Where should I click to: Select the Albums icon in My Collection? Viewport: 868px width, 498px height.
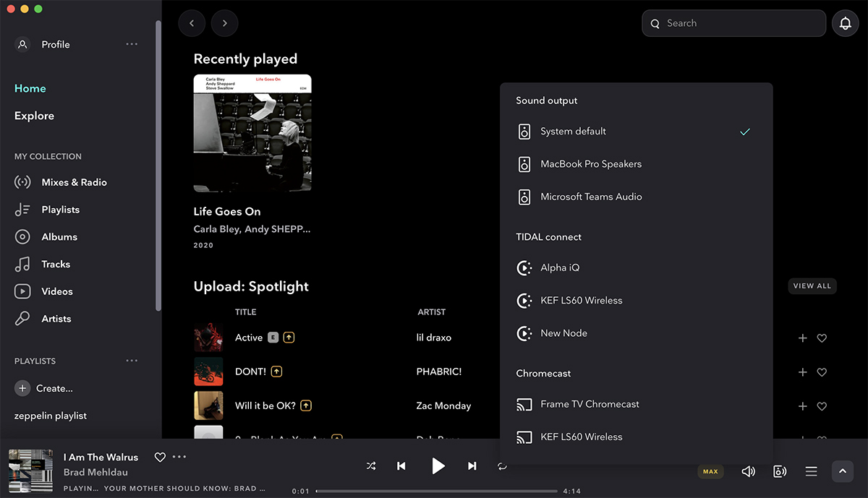click(22, 236)
